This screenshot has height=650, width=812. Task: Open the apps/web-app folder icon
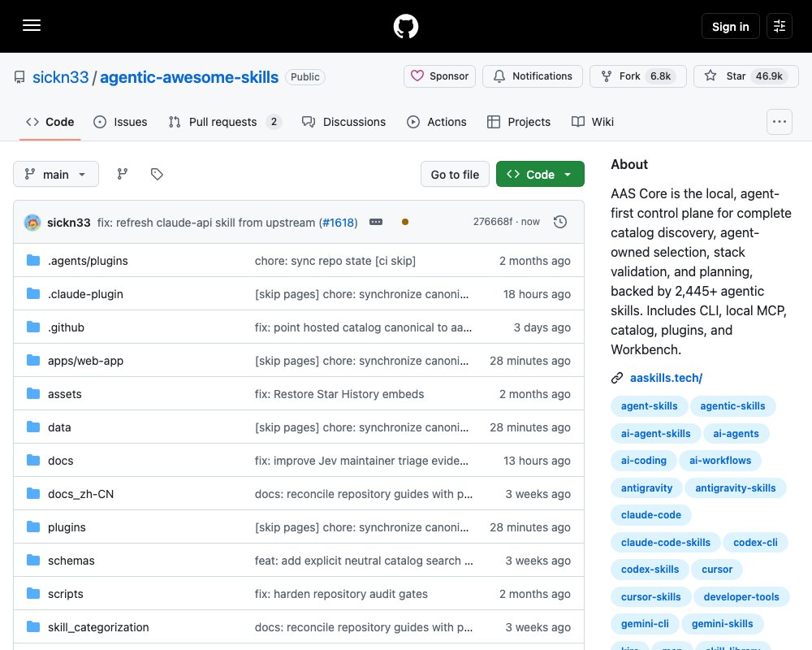33,360
